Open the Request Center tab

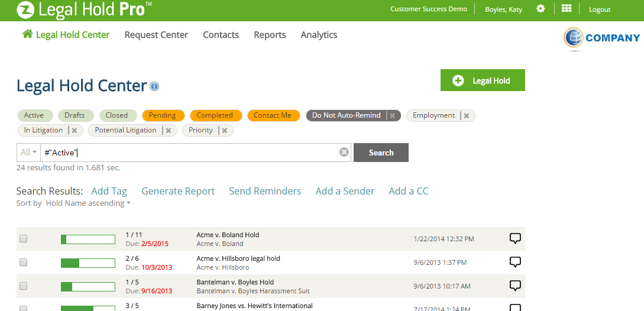tap(156, 35)
